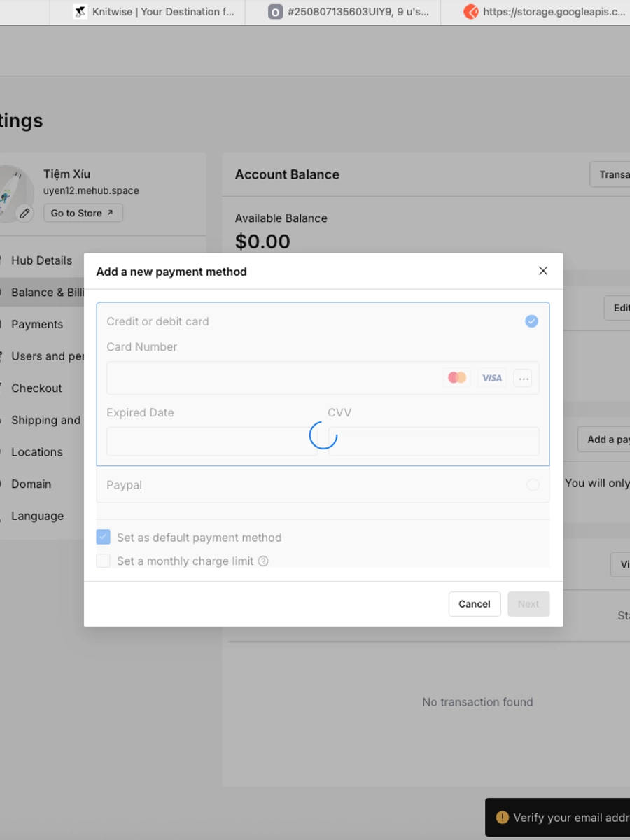Click the googleapis tab favicon

coord(471,12)
